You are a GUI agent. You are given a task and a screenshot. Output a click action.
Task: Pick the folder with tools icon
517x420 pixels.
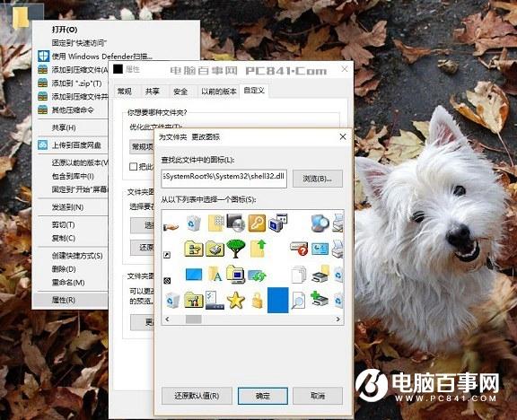click(x=194, y=300)
